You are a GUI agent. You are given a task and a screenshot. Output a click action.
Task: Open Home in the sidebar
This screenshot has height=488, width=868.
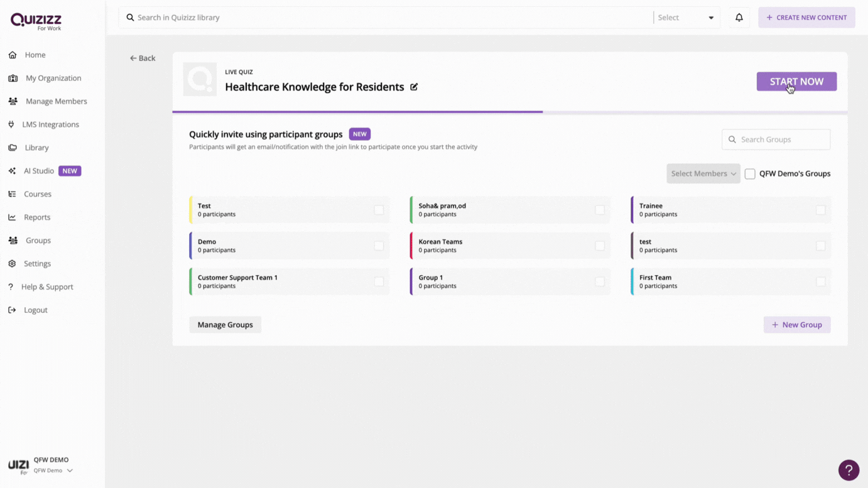click(35, 55)
